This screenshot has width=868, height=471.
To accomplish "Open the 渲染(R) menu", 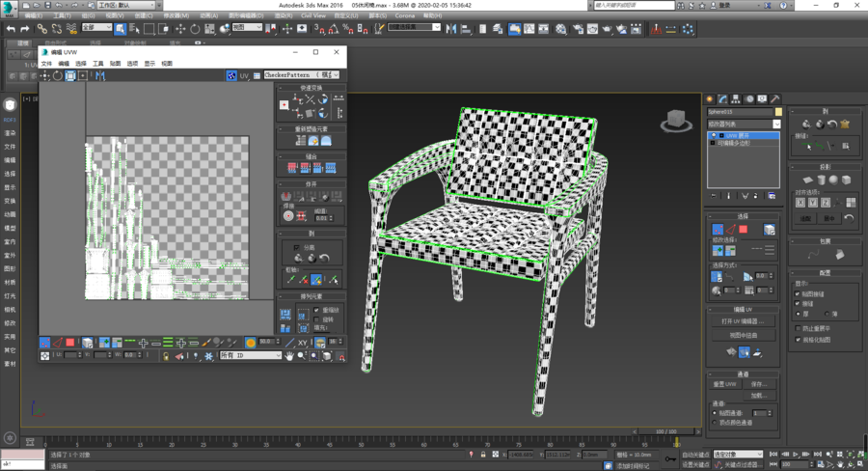I will pyautogui.click(x=284, y=15).
